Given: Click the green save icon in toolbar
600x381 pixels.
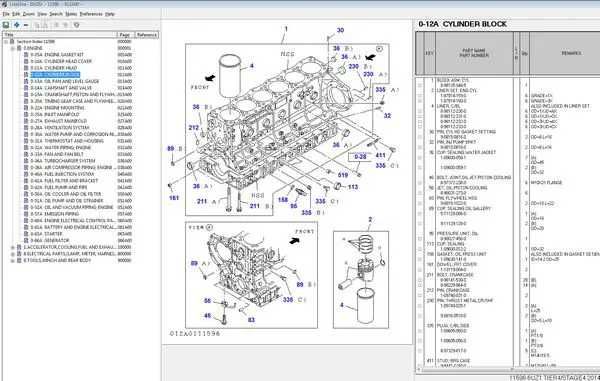Looking at the screenshot, I should pos(6,25).
